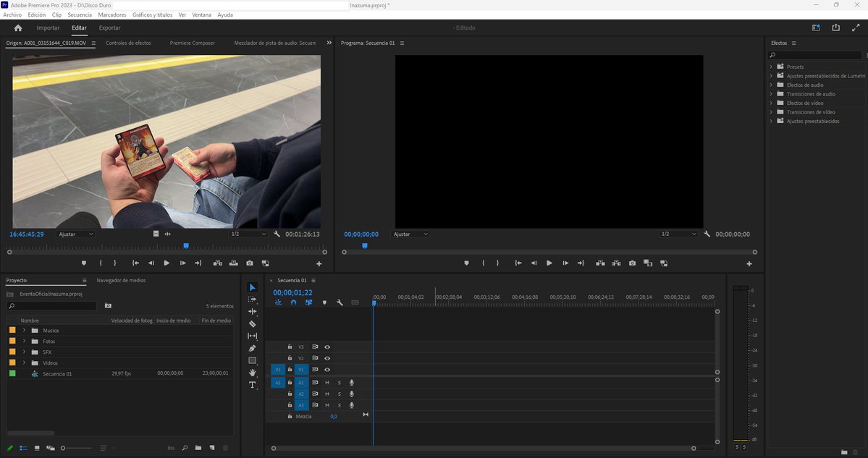Mute audio track A1
Viewport: 868px width, 458px height.
pyautogui.click(x=327, y=383)
